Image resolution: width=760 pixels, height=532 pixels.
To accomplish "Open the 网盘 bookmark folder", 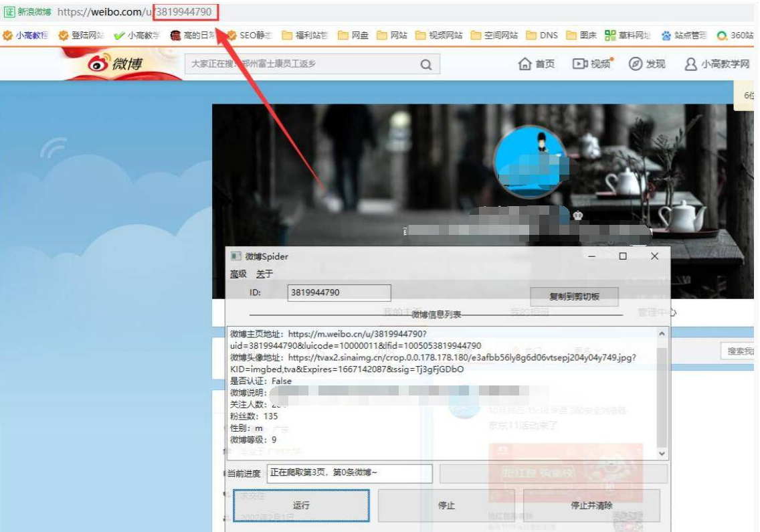I will click(353, 35).
